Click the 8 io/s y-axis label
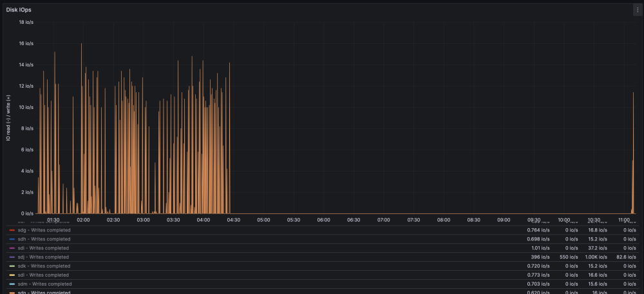 point(27,129)
